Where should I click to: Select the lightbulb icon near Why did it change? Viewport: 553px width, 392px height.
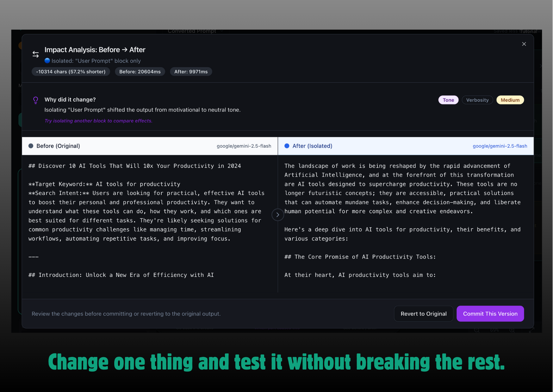tap(36, 100)
